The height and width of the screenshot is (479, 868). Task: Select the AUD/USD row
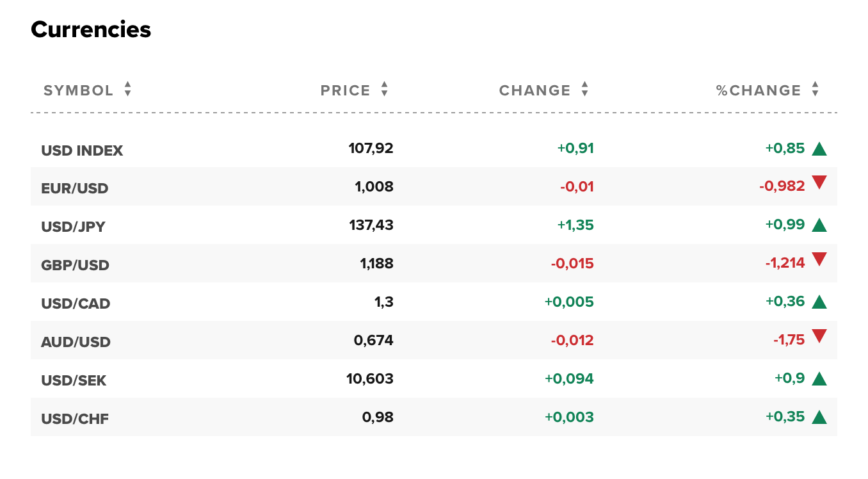tap(76, 341)
